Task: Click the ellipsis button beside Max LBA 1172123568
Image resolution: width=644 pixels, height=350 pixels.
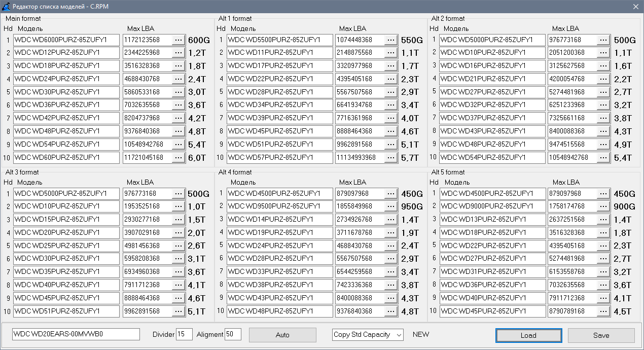Action: click(178, 40)
